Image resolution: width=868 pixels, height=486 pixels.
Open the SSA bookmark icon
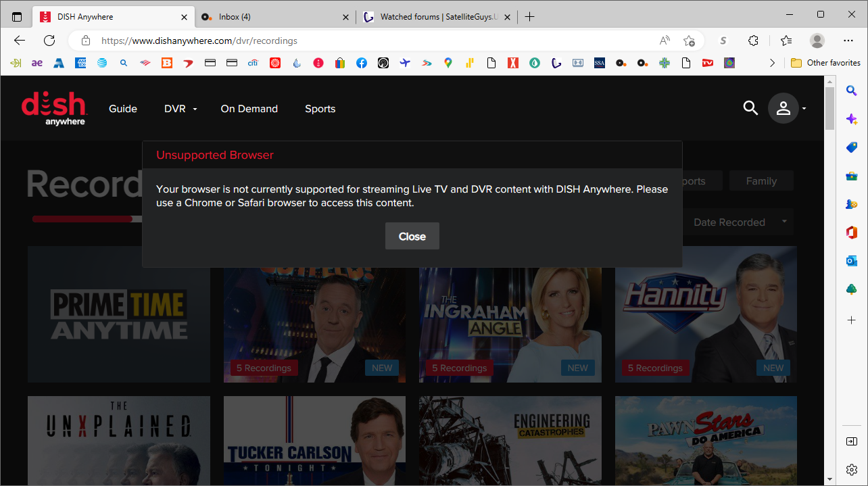pos(600,63)
